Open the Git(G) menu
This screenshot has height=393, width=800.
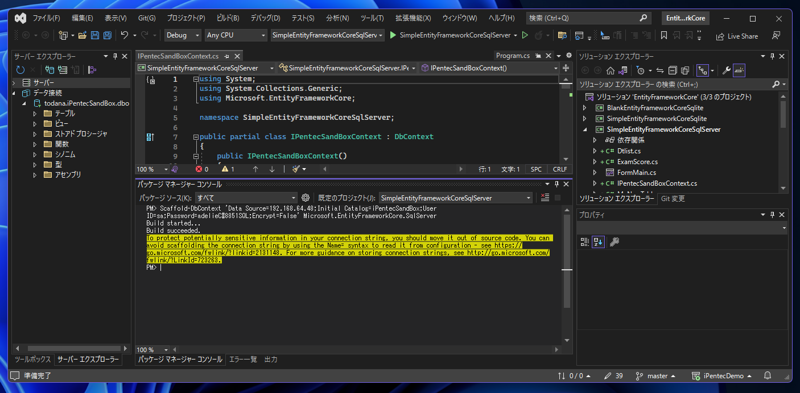tap(146, 18)
